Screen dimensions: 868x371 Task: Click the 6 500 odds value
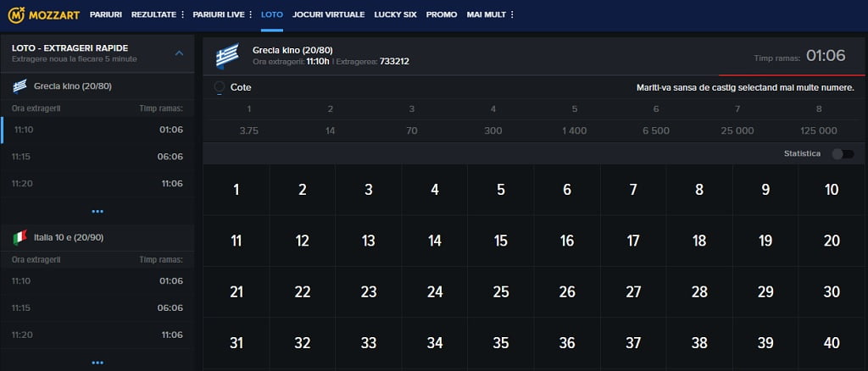[x=656, y=131]
